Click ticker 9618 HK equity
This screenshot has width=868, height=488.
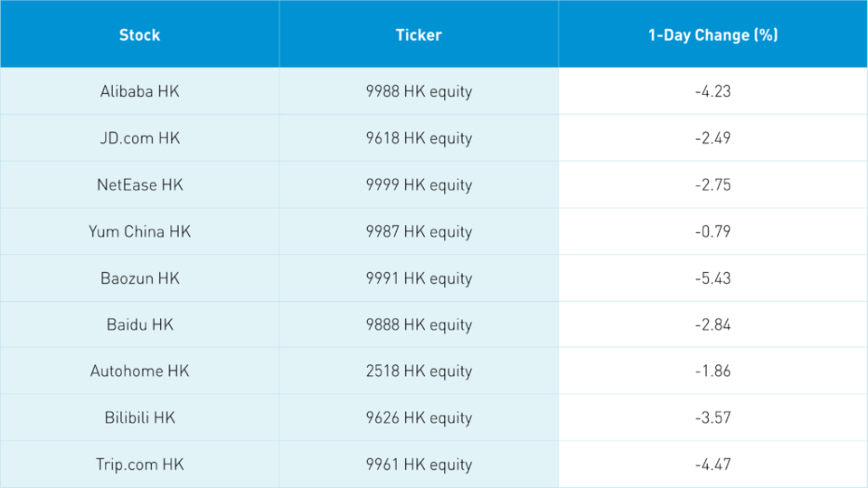click(419, 138)
